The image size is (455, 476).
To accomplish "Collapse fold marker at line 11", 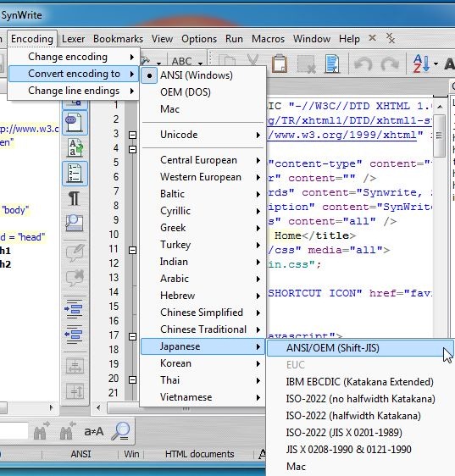I will (x=132, y=250).
